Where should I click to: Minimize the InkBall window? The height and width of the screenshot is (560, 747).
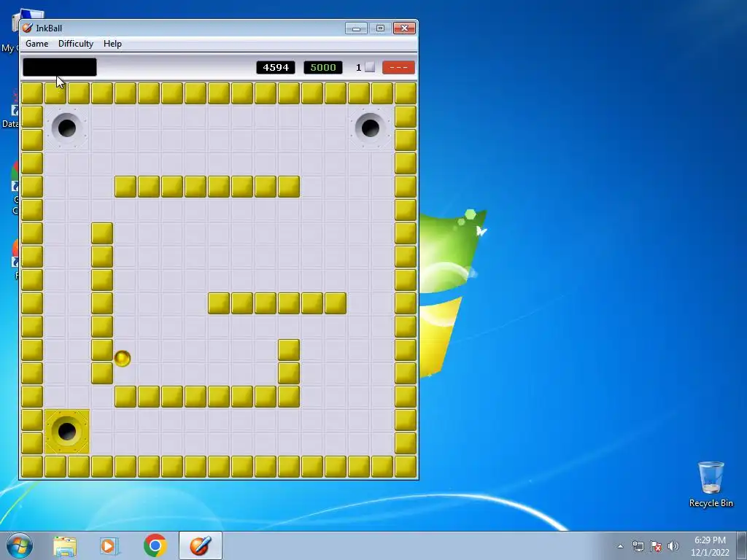pos(356,28)
